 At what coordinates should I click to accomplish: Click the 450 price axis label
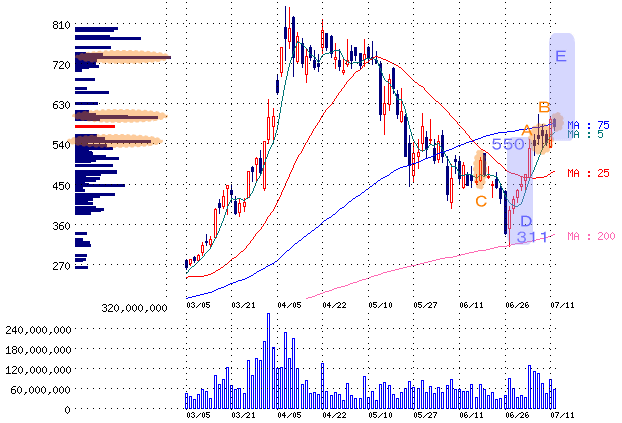[61, 186]
